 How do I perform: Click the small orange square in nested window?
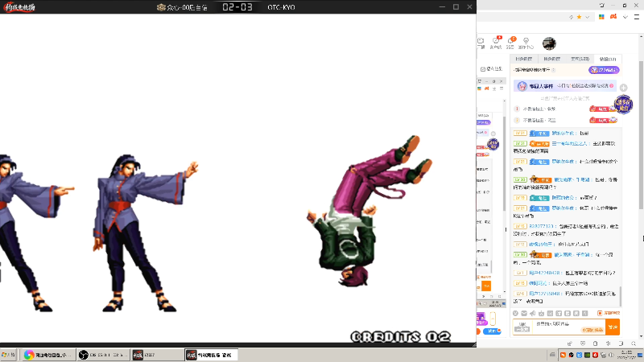[x=486, y=286]
